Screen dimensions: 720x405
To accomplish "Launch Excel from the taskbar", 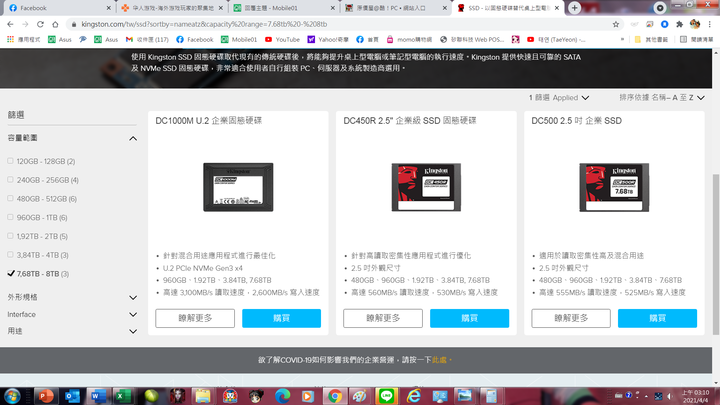I will pyautogui.click(x=124, y=396).
